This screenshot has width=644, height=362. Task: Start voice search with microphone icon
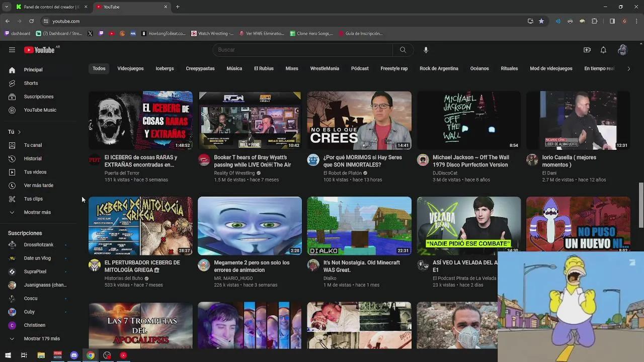[426, 50]
